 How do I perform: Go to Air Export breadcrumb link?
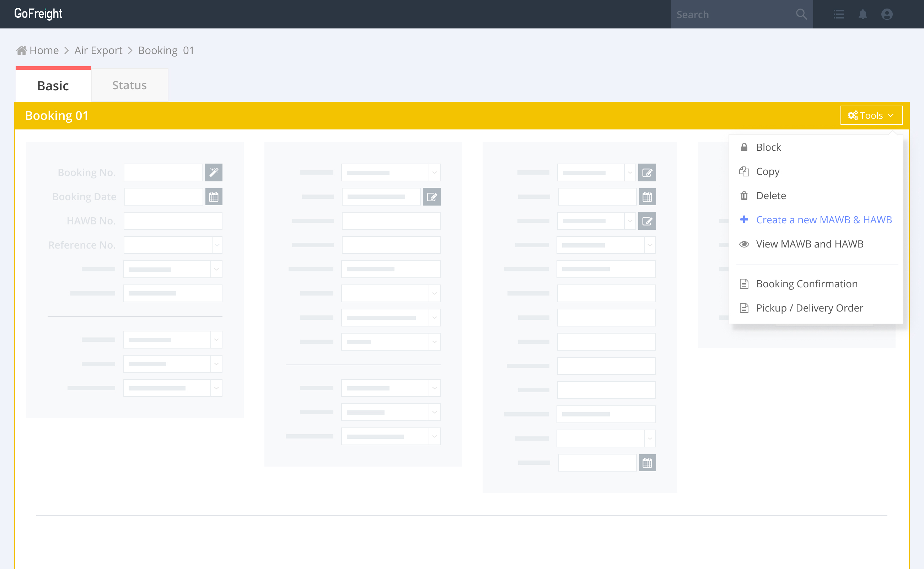click(98, 50)
